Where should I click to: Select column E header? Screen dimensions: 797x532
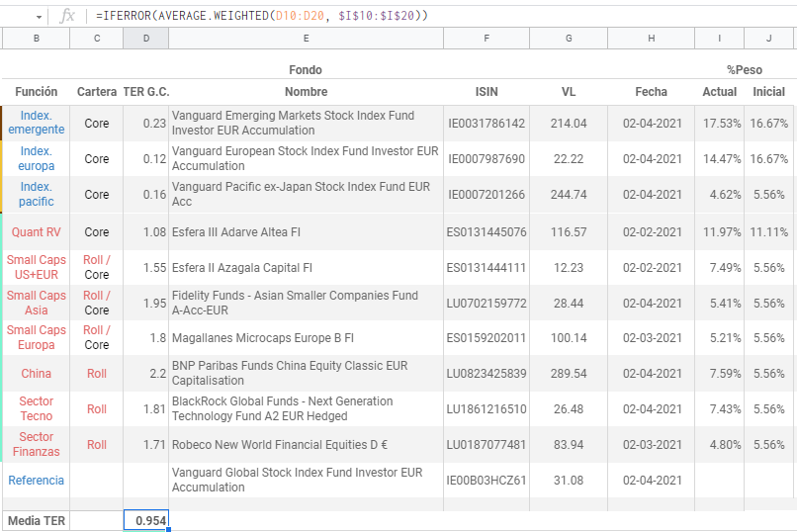click(x=306, y=38)
